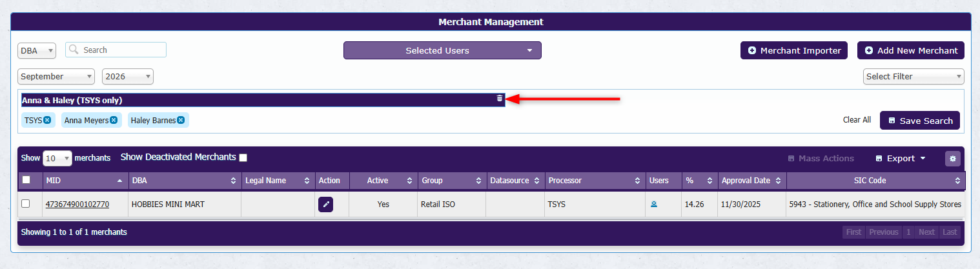Image resolution: width=980 pixels, height=269 pixels.
Task: Open table settings gear icon
Action: coord(953,159)
